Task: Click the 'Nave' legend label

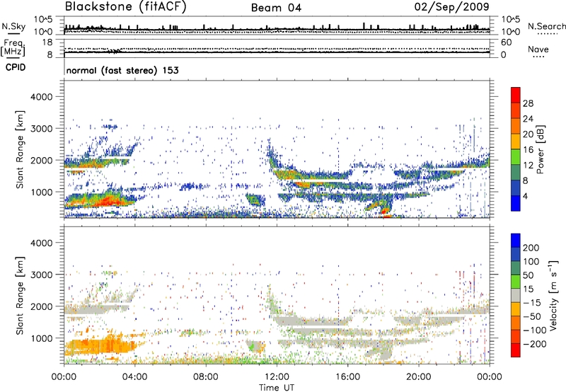Action: click(538, 50)
